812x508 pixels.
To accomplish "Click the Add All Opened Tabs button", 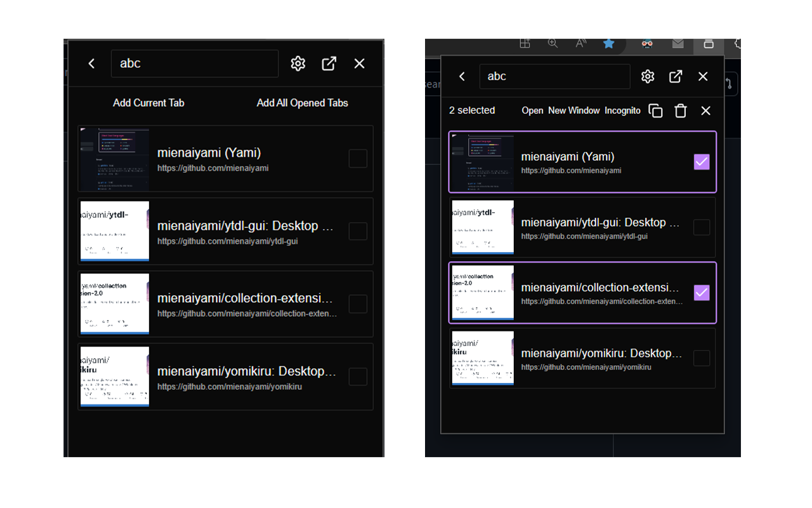I will coord(302,103).
